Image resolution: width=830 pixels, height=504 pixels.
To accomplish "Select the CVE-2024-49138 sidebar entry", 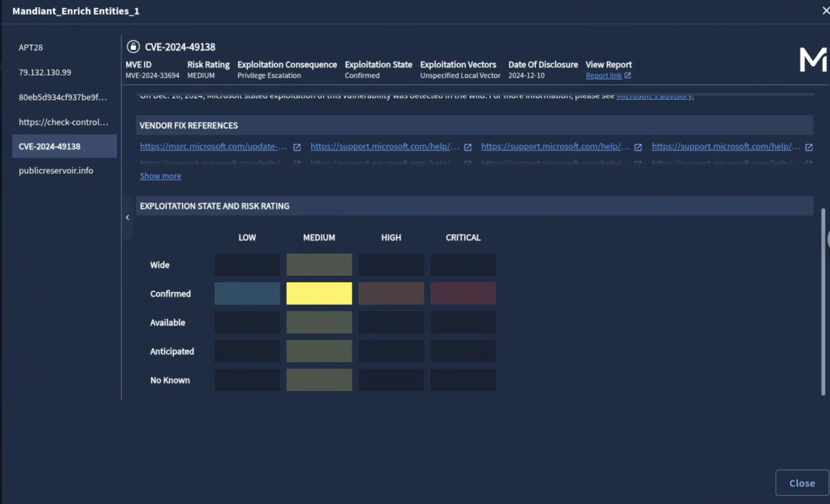I will point(65,146).
